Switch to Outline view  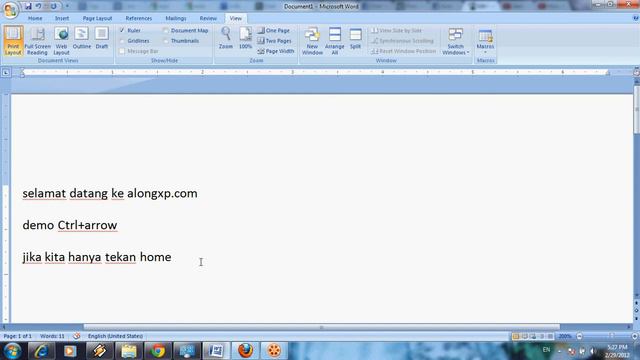[82, 39]
